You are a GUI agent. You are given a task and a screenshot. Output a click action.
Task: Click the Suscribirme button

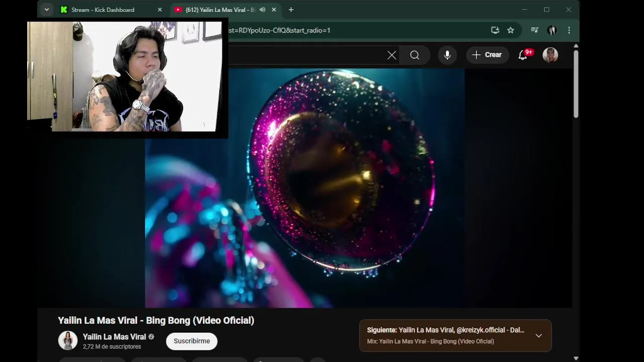[x=192, y=341]
